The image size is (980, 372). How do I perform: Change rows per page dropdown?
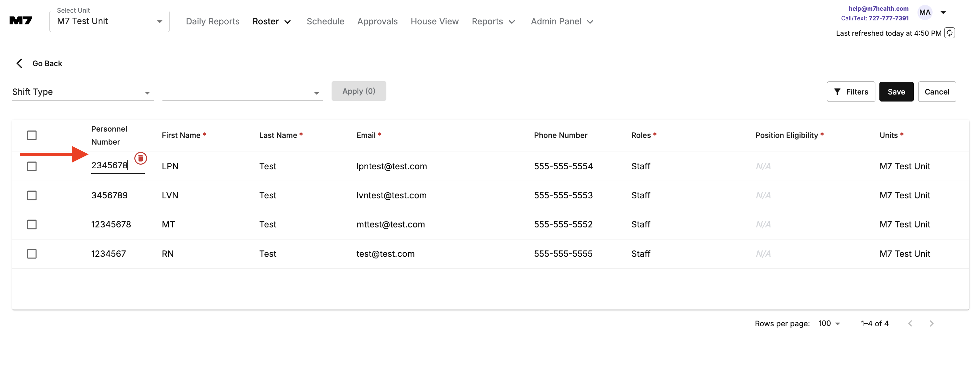(829, 323)
